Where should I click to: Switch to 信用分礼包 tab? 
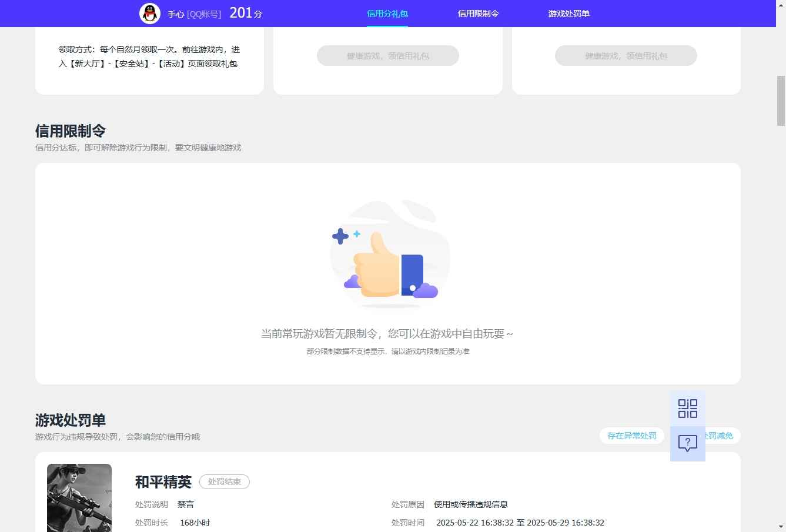point(387,14)
